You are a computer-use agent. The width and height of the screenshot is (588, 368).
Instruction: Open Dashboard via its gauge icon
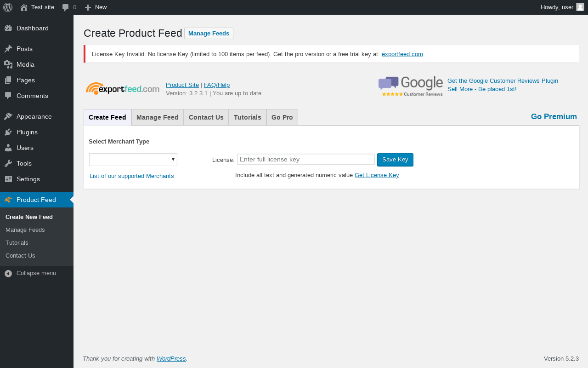tap(8, 28)
